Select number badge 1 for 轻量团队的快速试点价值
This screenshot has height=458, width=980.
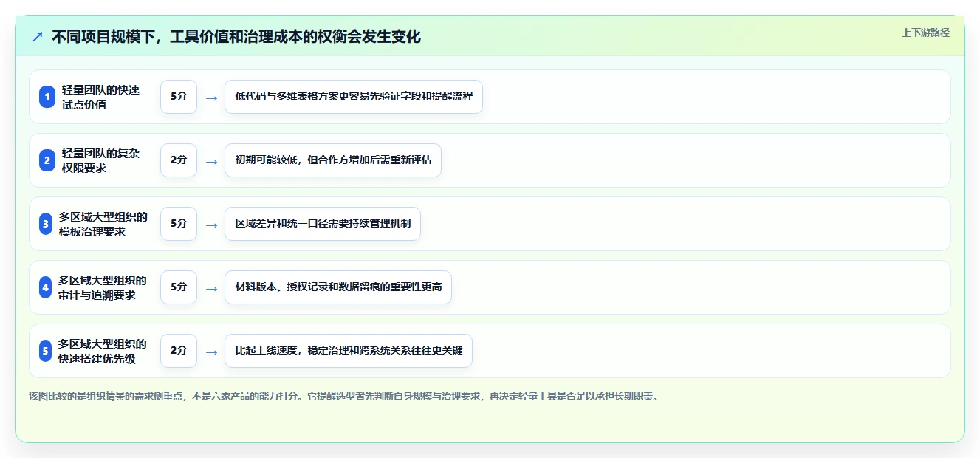(47, 97)
